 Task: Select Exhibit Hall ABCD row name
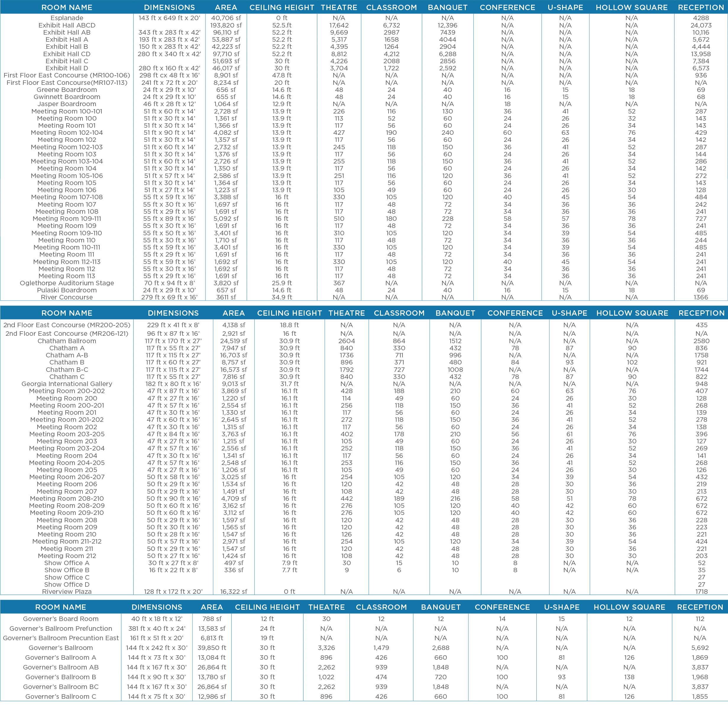(67, 25)
